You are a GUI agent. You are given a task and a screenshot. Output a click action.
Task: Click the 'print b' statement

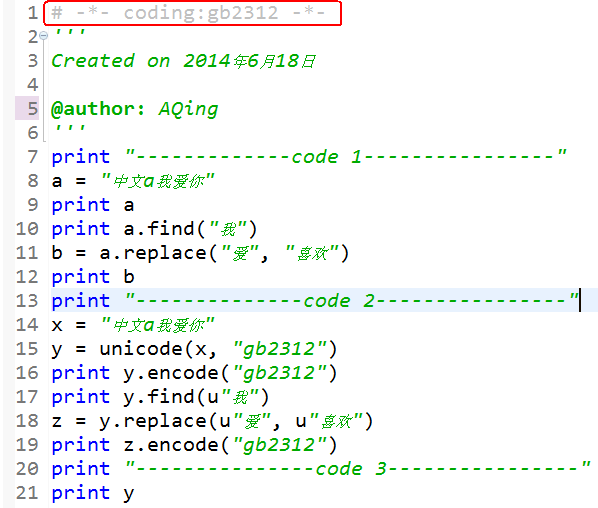93,277
